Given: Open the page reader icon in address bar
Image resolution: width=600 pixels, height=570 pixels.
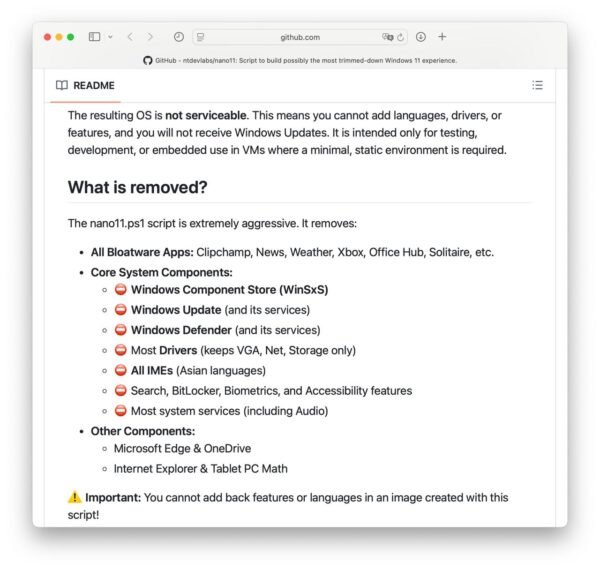Looking at the screenshot, I should tap(200, 37).
